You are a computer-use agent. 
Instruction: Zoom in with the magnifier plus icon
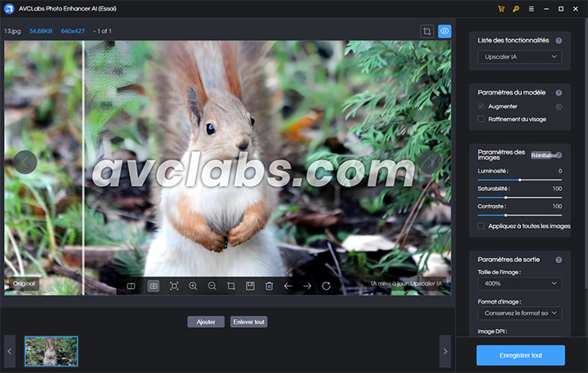(193, 286)
